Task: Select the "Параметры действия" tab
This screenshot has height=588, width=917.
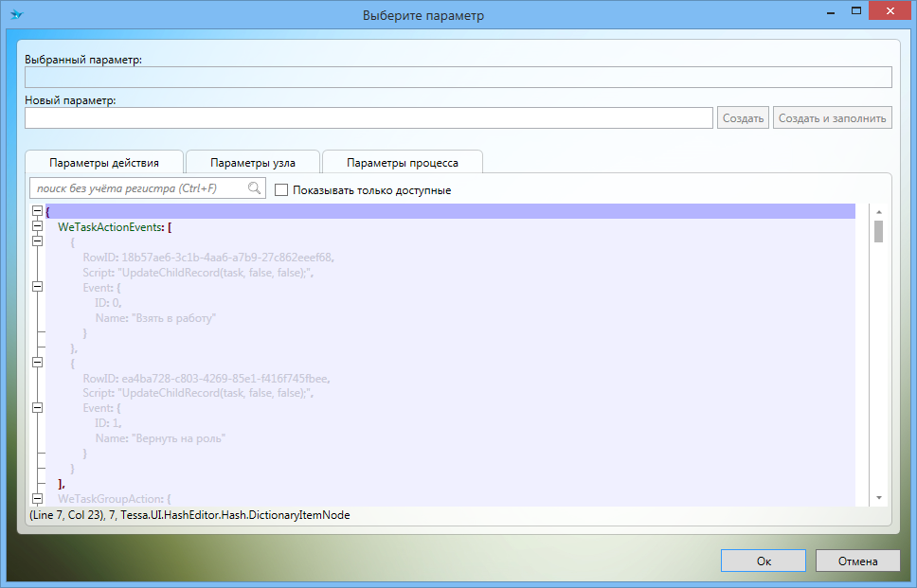Action: [104, 163]
